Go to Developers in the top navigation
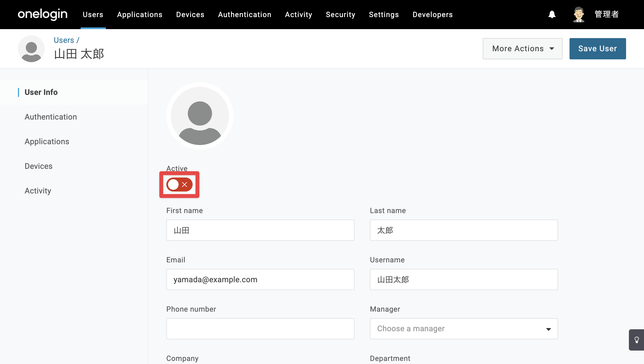644x364 pixels. click(433, 15)
